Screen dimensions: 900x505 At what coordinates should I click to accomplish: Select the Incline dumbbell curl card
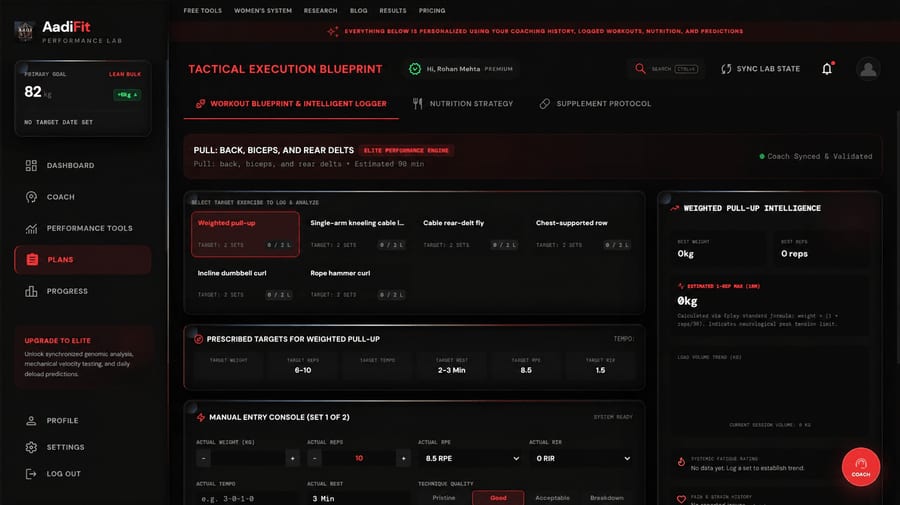click(245, 284)
